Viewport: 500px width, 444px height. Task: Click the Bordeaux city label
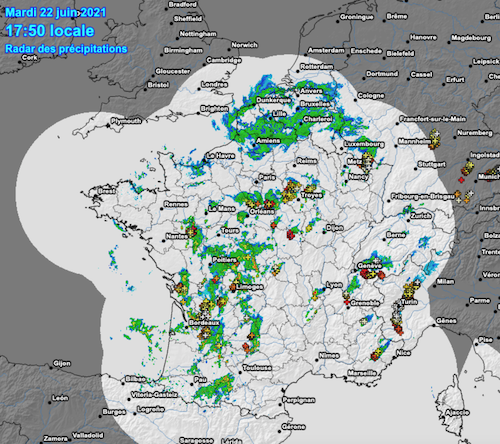click(x=204, y=323)
